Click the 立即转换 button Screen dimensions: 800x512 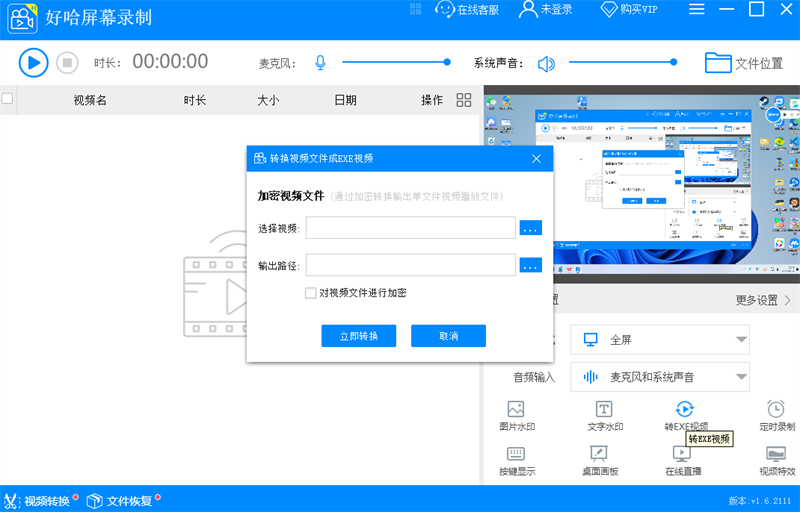coord(358,336)
